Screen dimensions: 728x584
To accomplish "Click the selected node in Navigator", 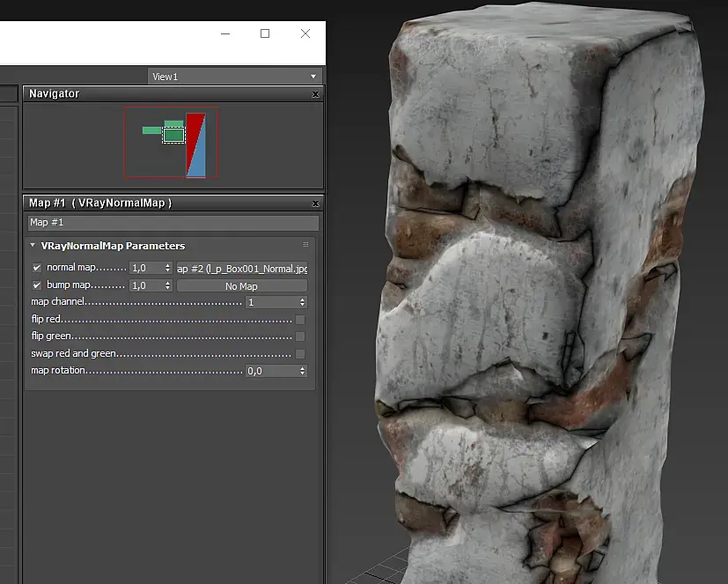I will click(173, 135).
